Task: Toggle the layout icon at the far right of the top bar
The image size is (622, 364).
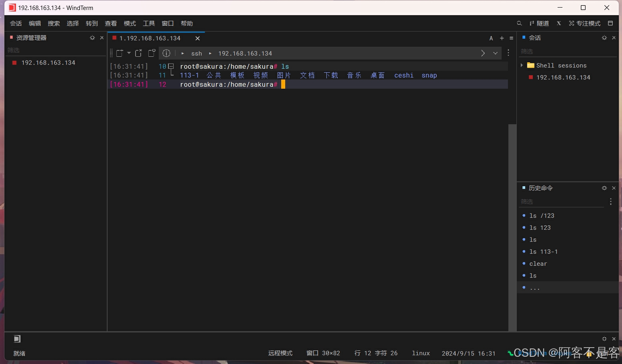Action: [610, 23]
